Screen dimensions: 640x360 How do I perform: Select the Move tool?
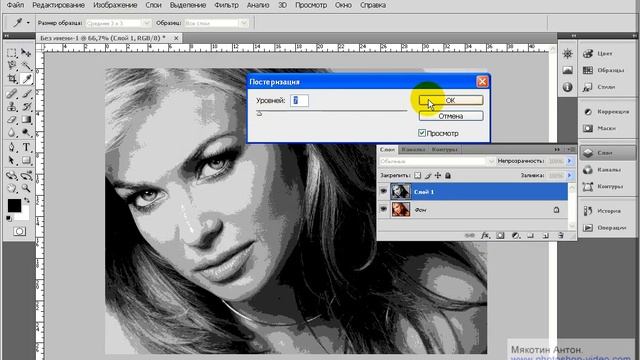coord(26,53)
